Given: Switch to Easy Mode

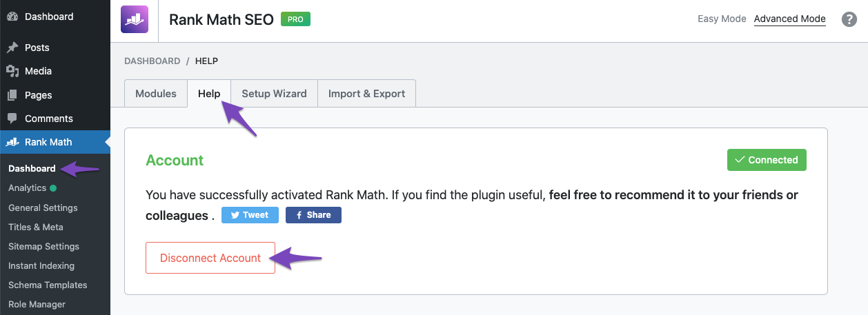Looking at the screenshot, I should pos(722,19).
